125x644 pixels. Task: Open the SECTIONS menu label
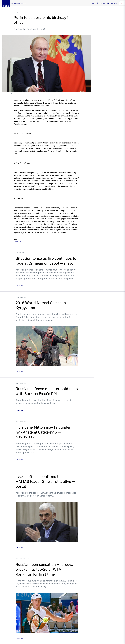coord(113,3)
